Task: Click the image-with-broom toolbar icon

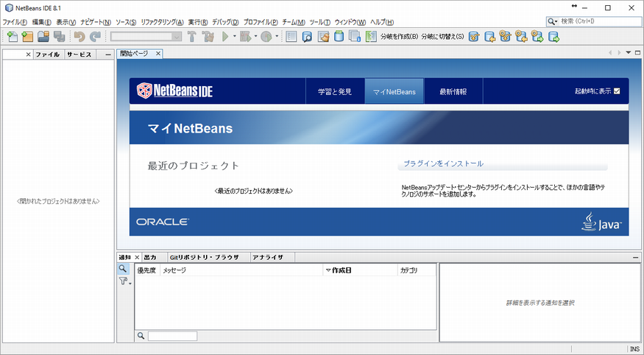Action: [324, 37]
